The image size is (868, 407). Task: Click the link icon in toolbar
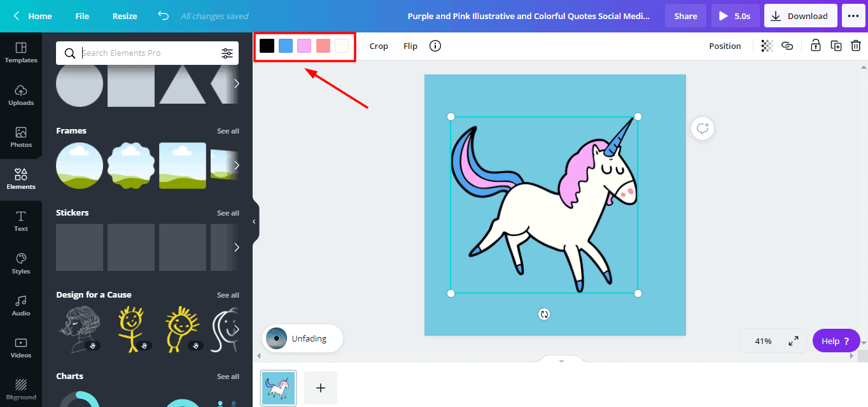787,46
